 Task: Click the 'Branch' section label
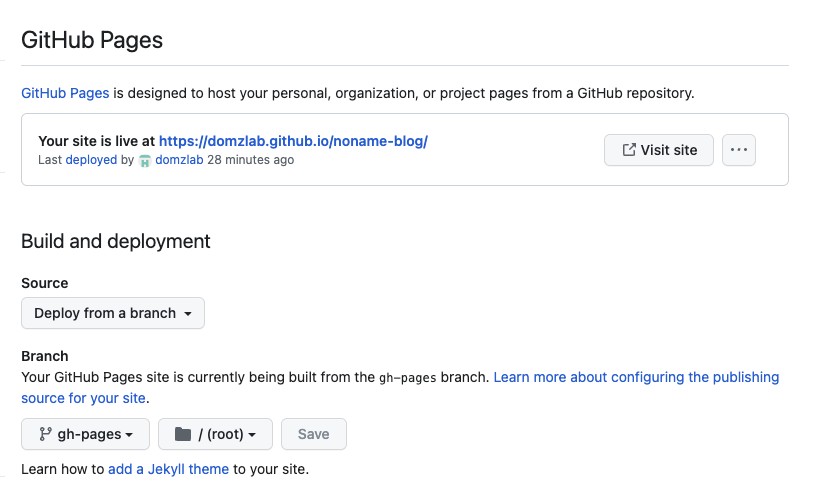(45, 356)
